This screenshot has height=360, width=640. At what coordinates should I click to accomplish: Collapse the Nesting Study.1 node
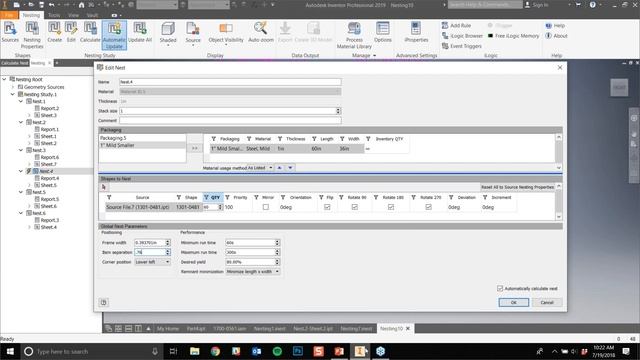[13, 94]
